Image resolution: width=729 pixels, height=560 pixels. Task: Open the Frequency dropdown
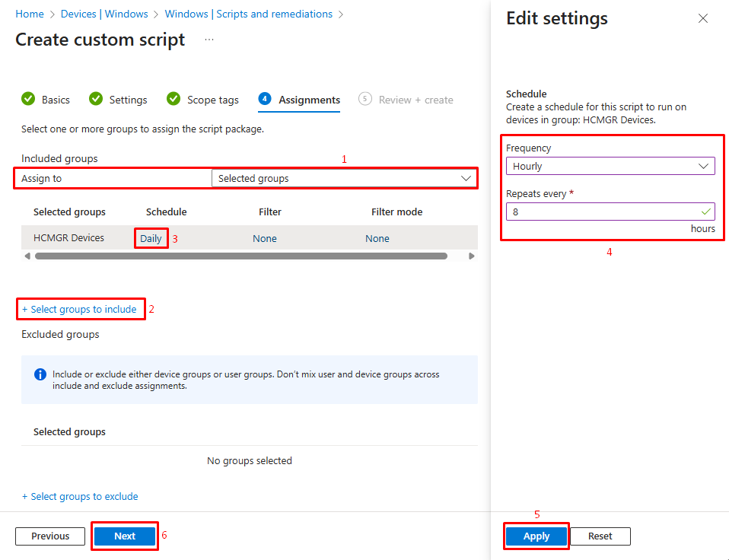click(x=610, y=166)
